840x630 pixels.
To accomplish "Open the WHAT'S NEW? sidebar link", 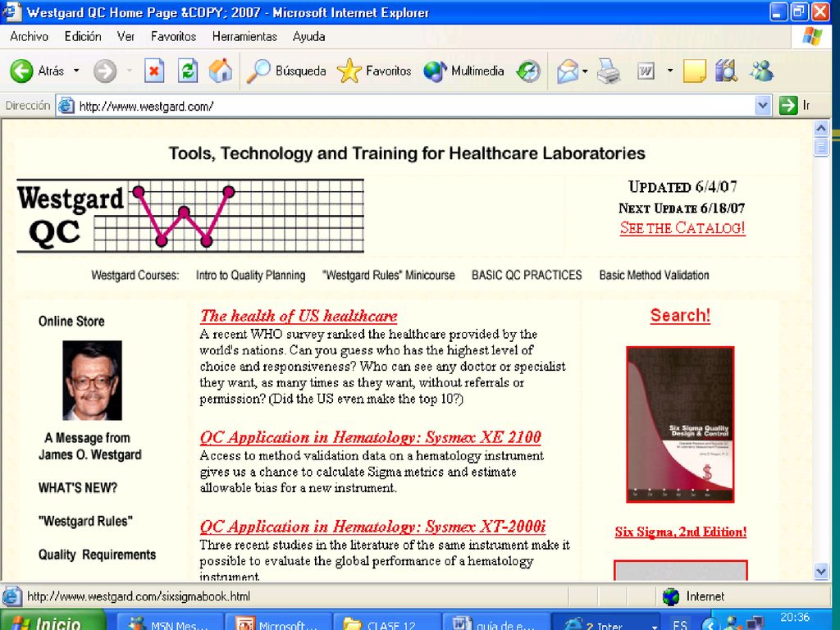I will tap(78, 488).
